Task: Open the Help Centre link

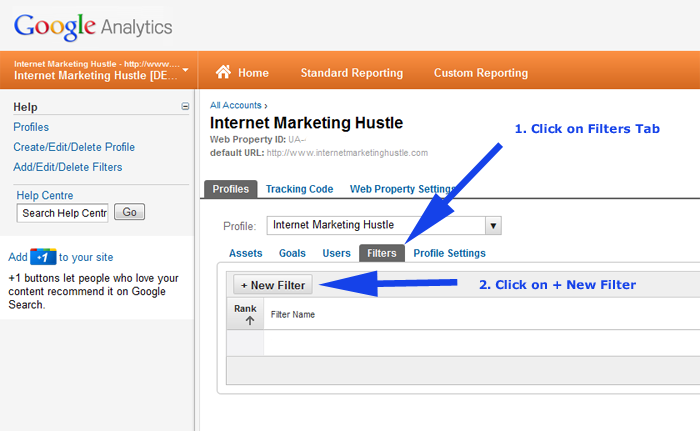Action: [x=45, y=195]
